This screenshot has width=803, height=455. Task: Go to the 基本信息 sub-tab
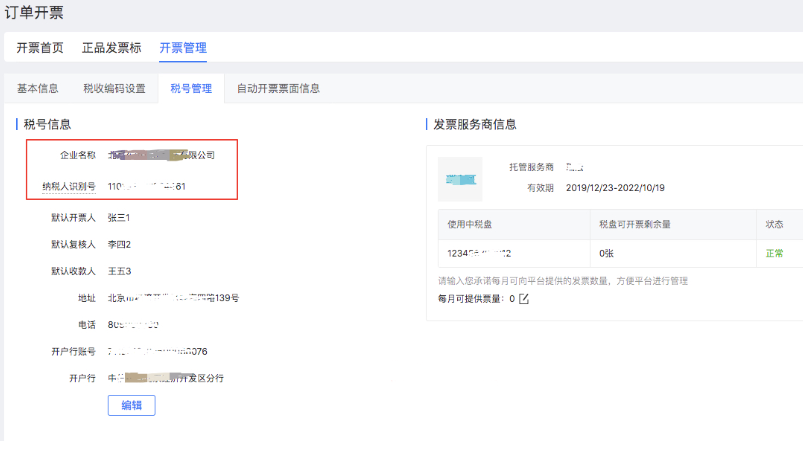click(38, 88)
